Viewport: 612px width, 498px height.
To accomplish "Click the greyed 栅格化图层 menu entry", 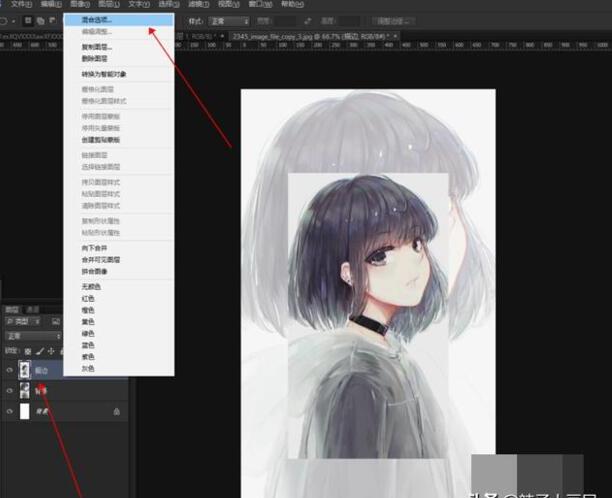I will click(119, 89).
